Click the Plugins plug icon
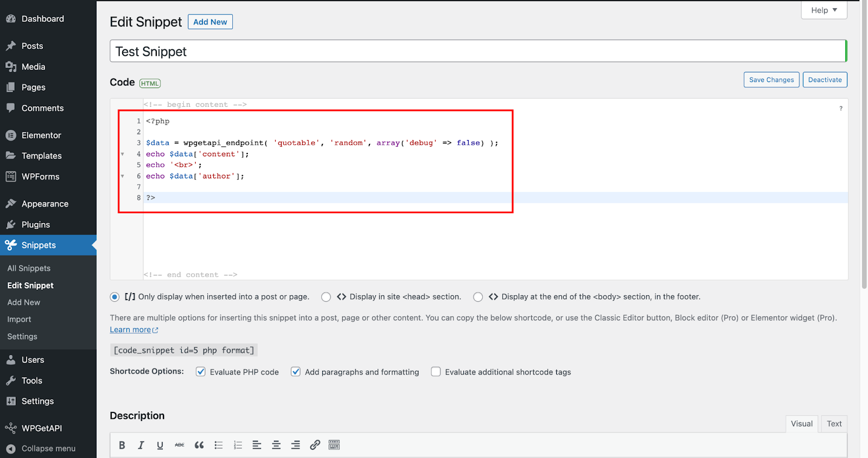 pos(11,225)
